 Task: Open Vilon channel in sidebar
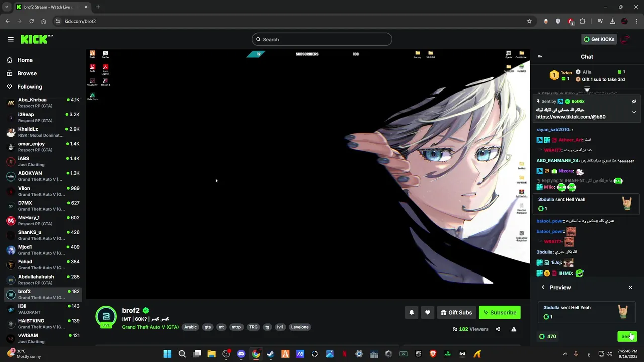coord(43,191)
